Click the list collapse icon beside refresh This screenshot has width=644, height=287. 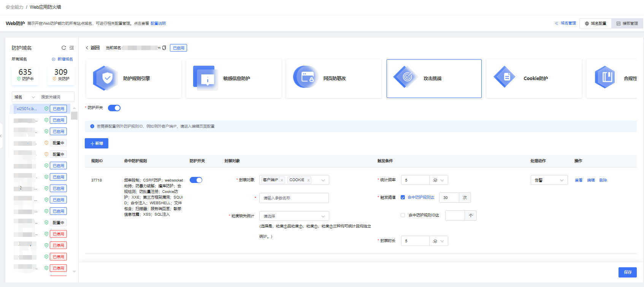pyautogui.click(x=71, y=48)
